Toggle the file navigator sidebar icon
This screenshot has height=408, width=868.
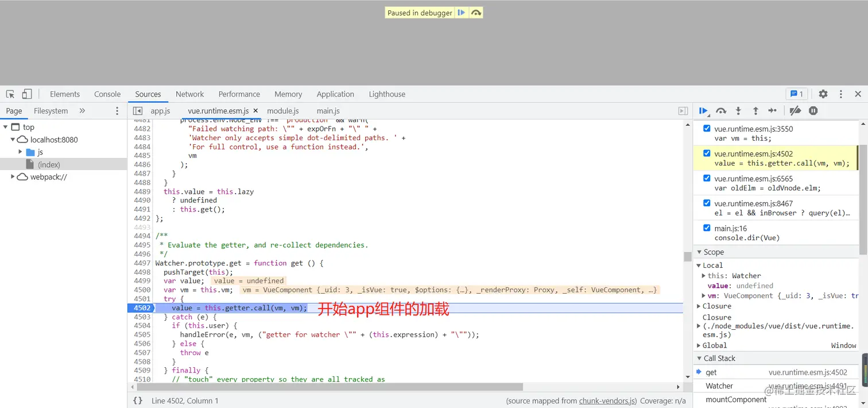138,111
